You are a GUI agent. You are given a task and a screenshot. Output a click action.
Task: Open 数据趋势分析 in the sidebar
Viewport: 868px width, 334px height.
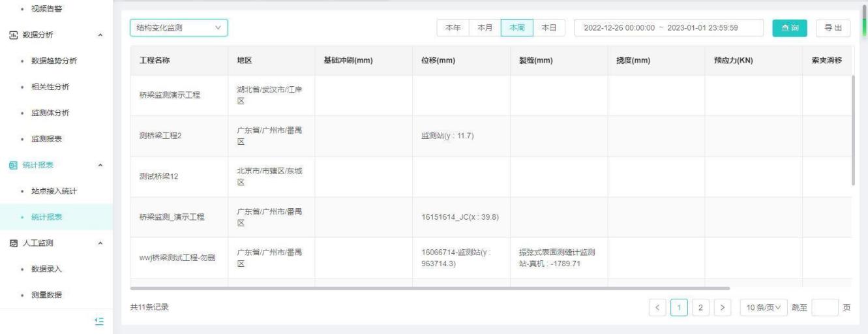tap(55, 61)
